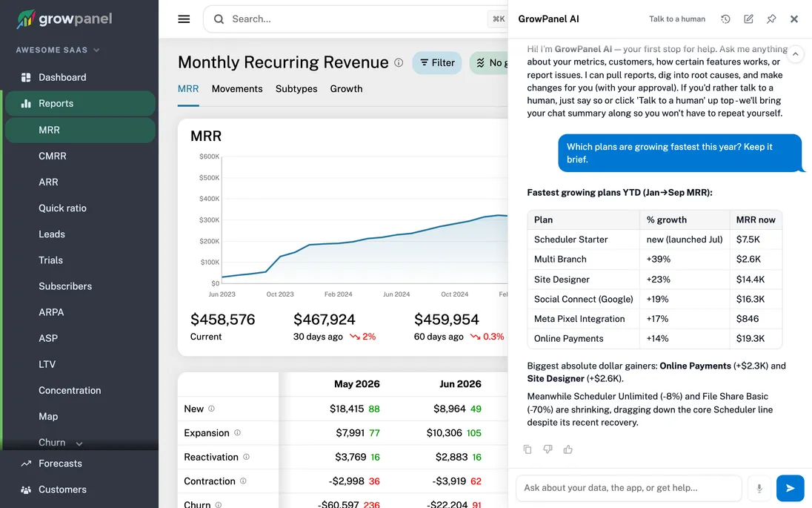Open the ARPA report
This screenshot has width=812, height=508.
(51, 312)
